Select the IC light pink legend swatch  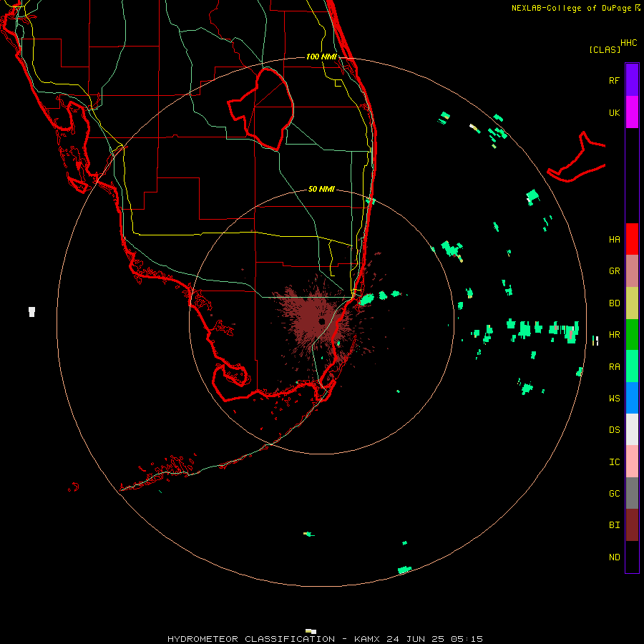pyautogui.click(x=632, y=462)
